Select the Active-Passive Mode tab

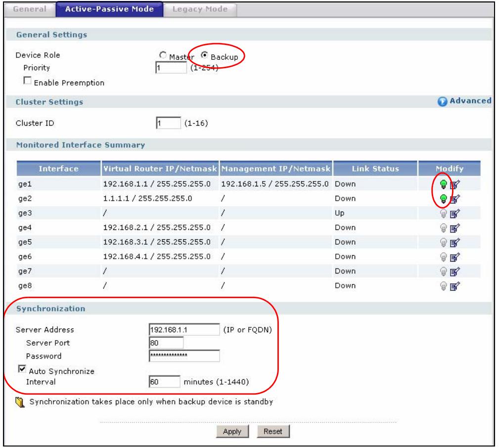109,9
